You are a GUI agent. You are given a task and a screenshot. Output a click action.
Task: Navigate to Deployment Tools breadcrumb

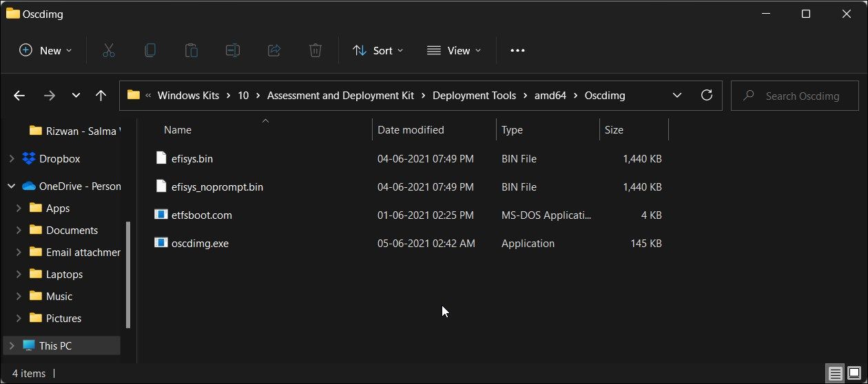point(474,96)
